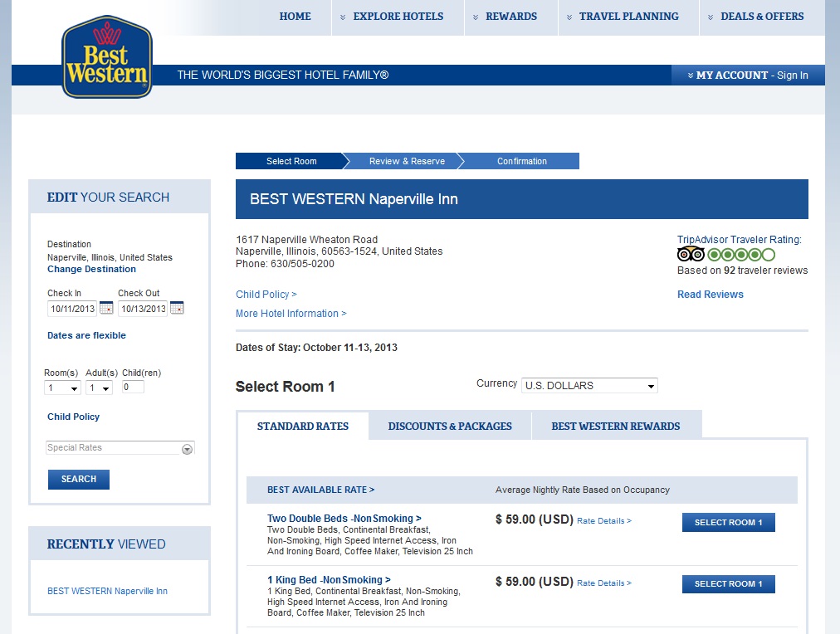The width and height of the screenshot is (840, 634).
Task: Switch to Discounts & Packages tab
Action: pyautogui.click(x=450, y=427)
